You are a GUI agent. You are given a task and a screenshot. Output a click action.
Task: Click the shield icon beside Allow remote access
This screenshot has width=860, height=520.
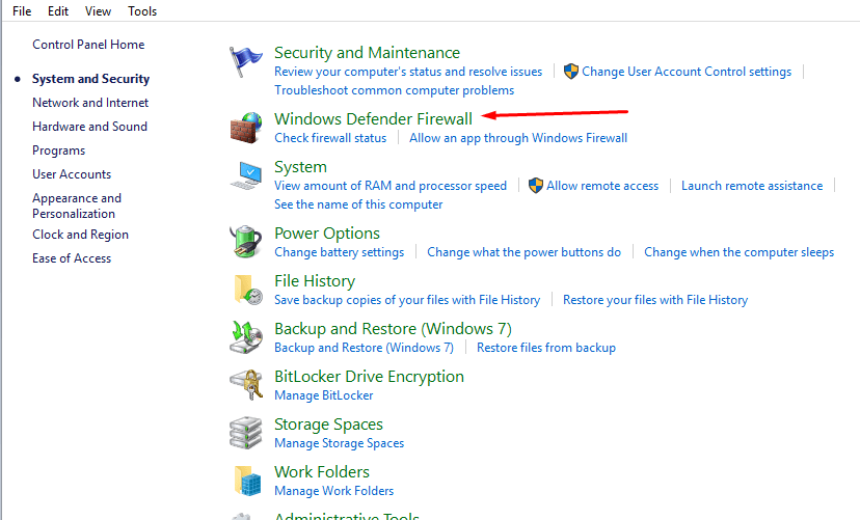535,185
